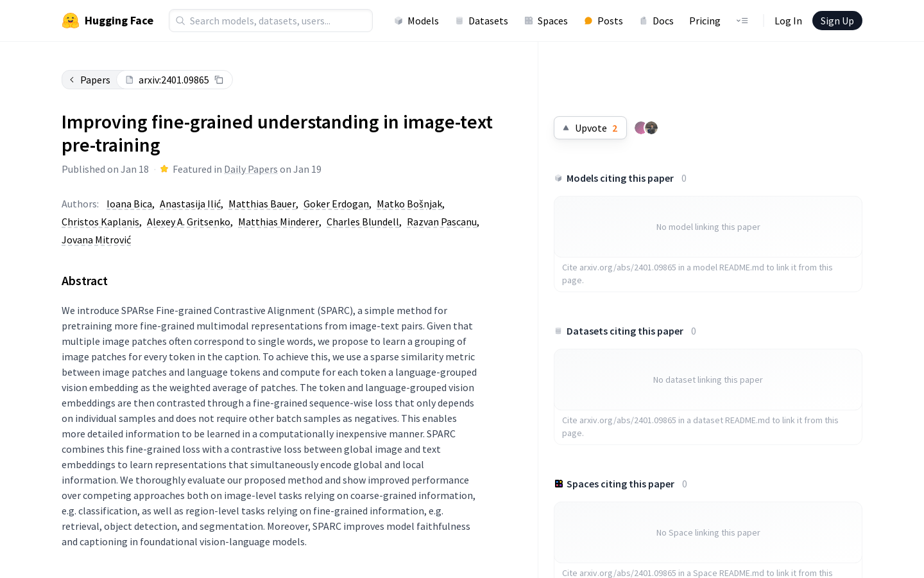This screenshot has height=578, width=924.
Task: Click the first upvoter avatar
Action: click(x=640, y=128)
